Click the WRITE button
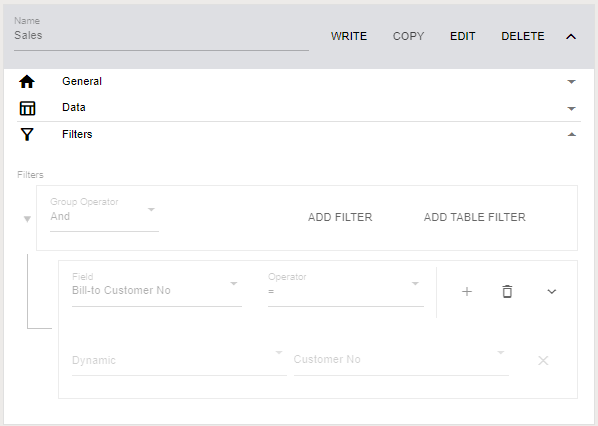The image size is (598, 426). tap(349, 36)
